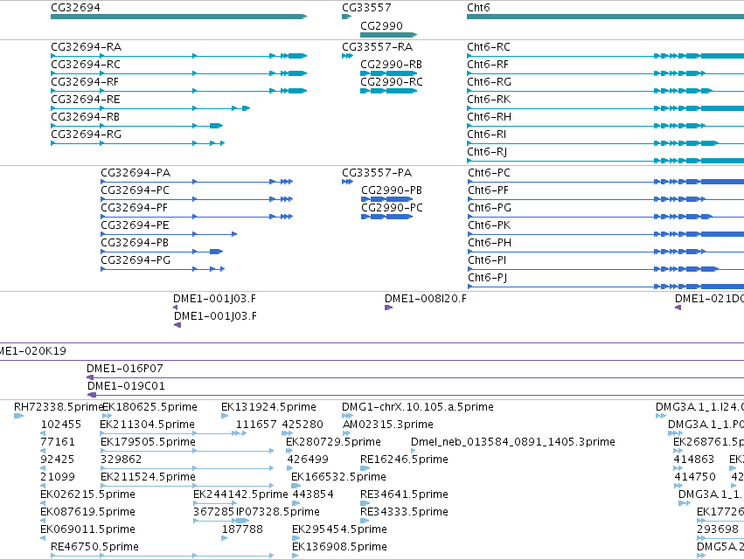The image size is (744, 560).
Task: Select the Cht6-PI protein label
Action: tap(487, 260)
